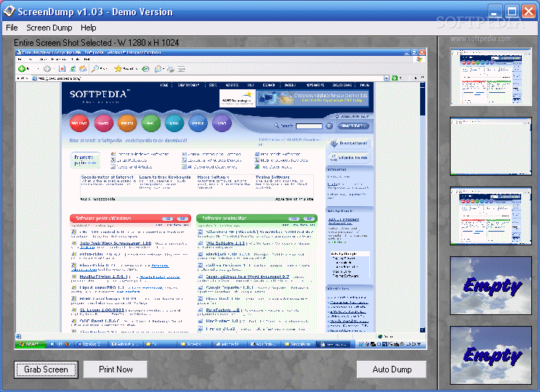This screenshot has height=392, width=540.
Task: Click the ScreenDump app icon in title bar
Action: point(9,11)
